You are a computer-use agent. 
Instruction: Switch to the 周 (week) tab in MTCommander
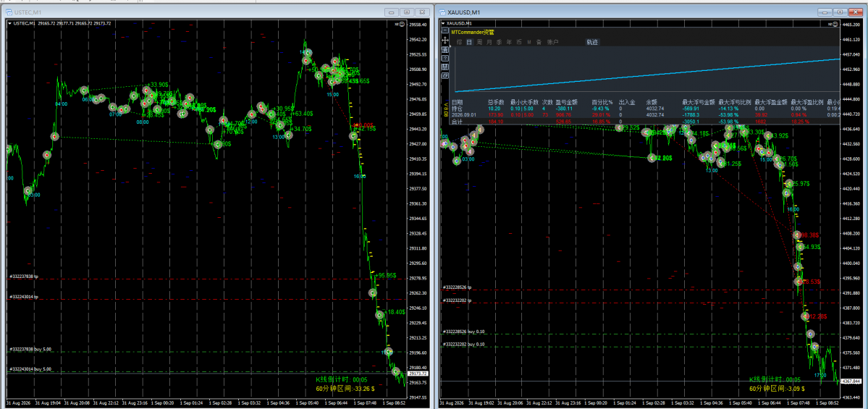pyautogui.click(x=479, y=42)
